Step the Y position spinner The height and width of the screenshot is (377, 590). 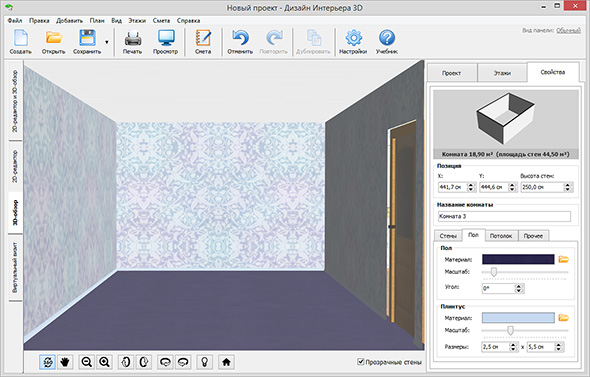pos(512,187)
